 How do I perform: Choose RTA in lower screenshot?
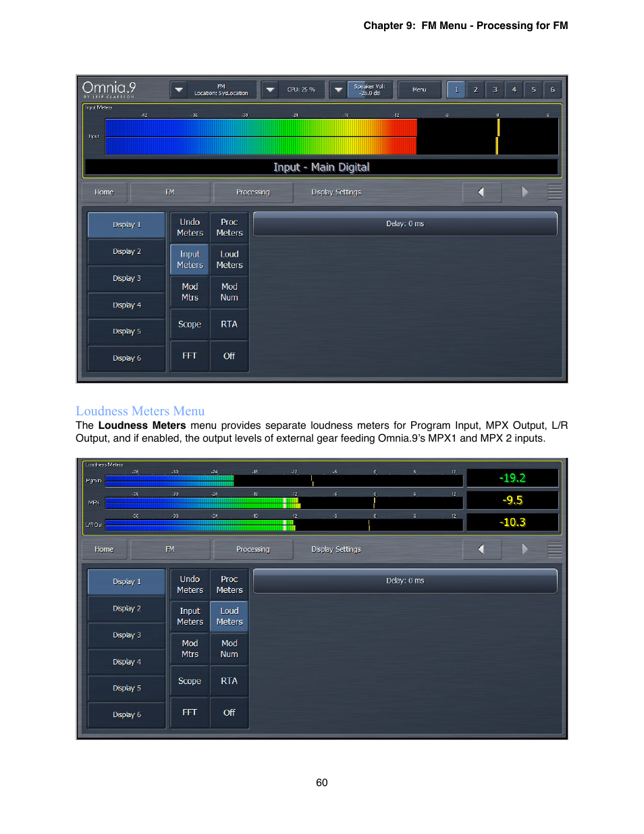[x=230, y=681]
